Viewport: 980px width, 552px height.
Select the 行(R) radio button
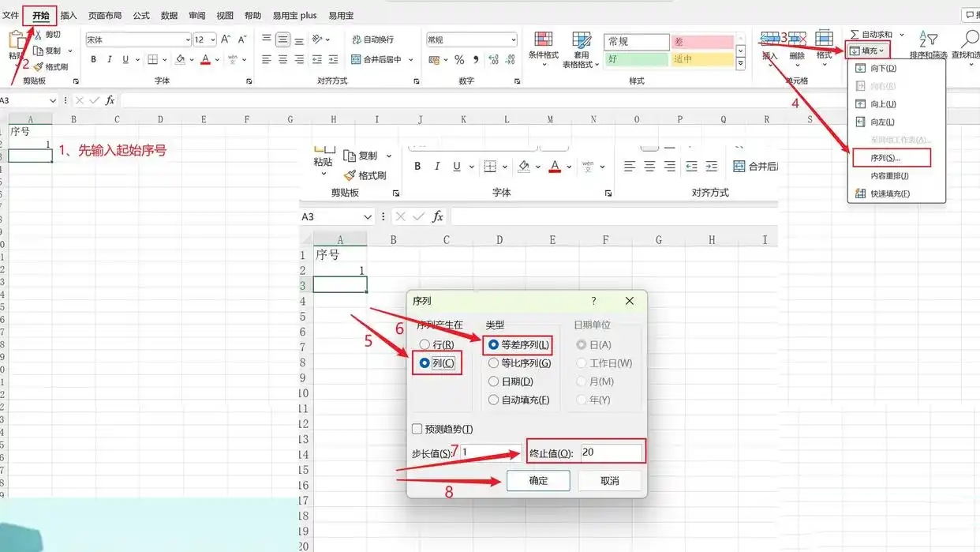(x=425, y=345)
